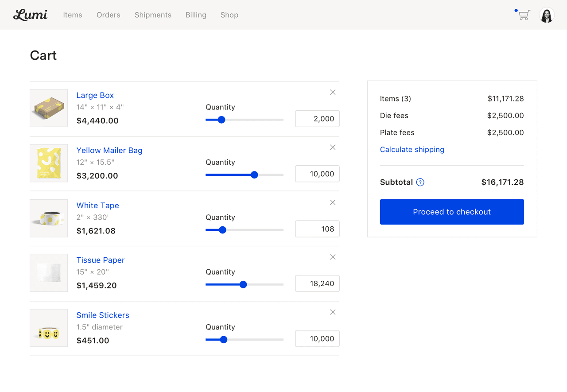
Task: Remove Tissue Paper from cart
Action: pos(333,257)
